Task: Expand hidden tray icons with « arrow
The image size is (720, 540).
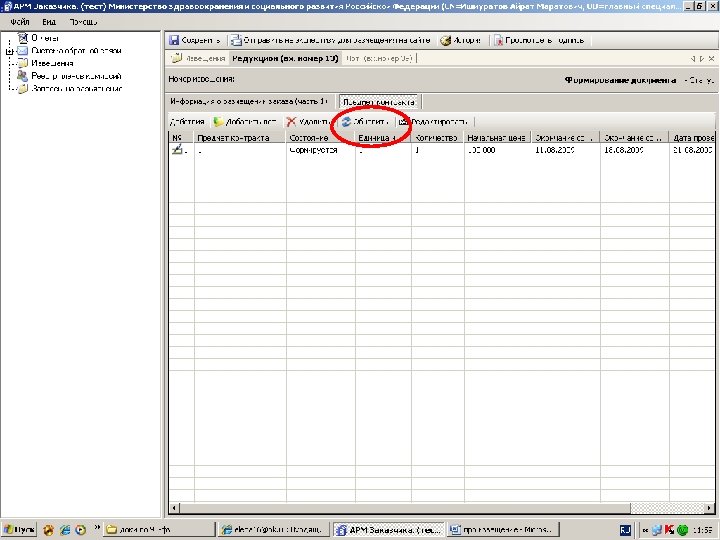Action: pyautogui.click(x=646, y=530)
